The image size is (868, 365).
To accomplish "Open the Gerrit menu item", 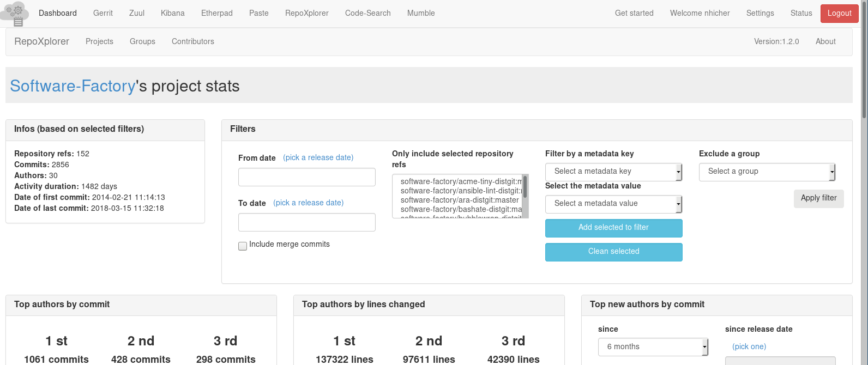I will (103, 13).
